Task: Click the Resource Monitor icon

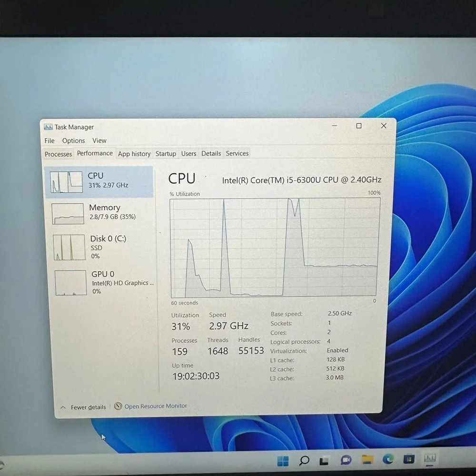Action: point(118,406)
